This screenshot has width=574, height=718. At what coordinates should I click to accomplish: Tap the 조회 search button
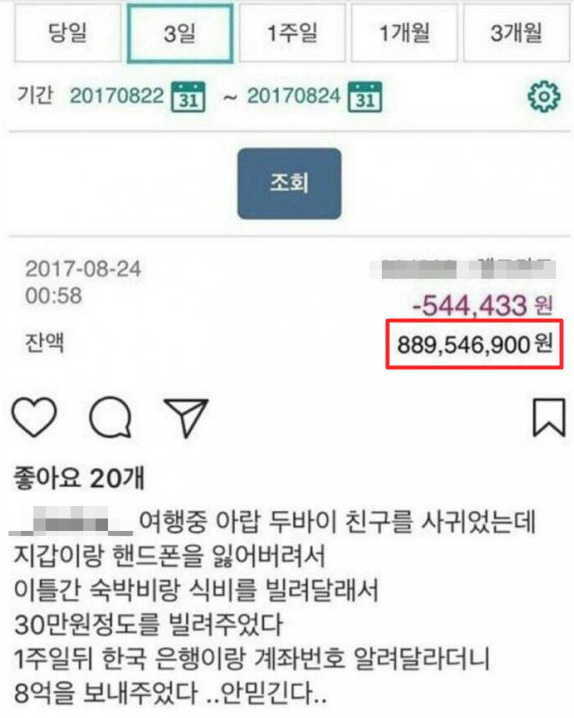[x=289, y=183]
